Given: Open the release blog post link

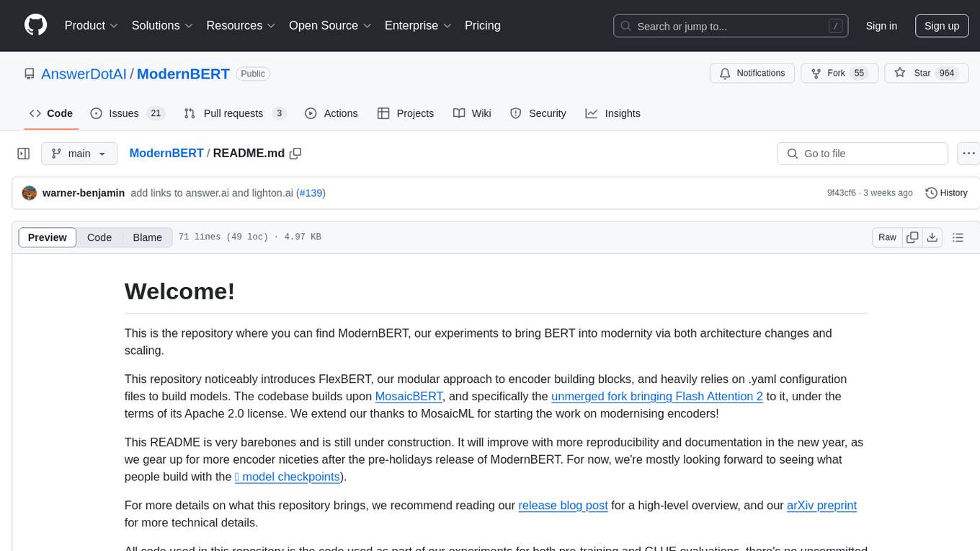Looking at the screenshot, I should coord(563,506).
